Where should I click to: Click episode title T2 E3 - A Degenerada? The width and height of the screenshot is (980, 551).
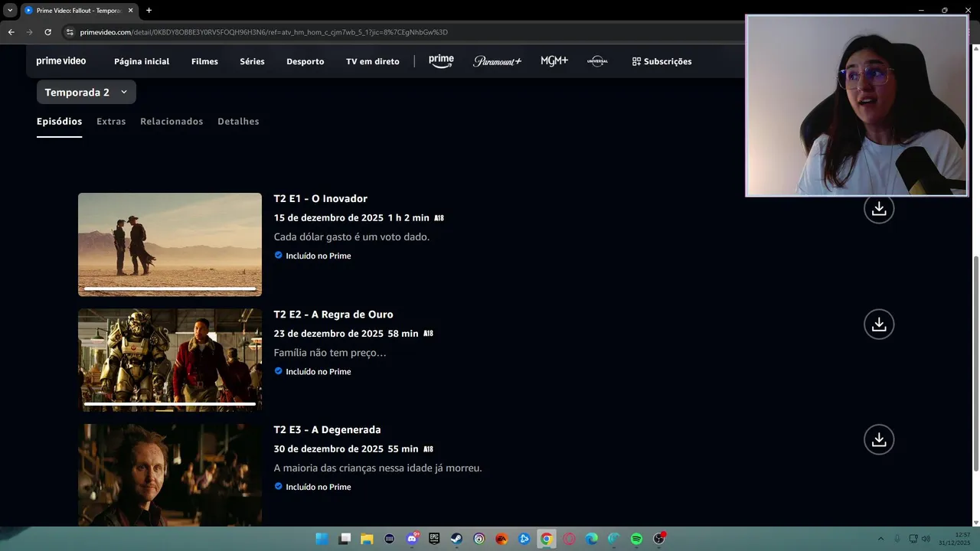click(328, 429)
